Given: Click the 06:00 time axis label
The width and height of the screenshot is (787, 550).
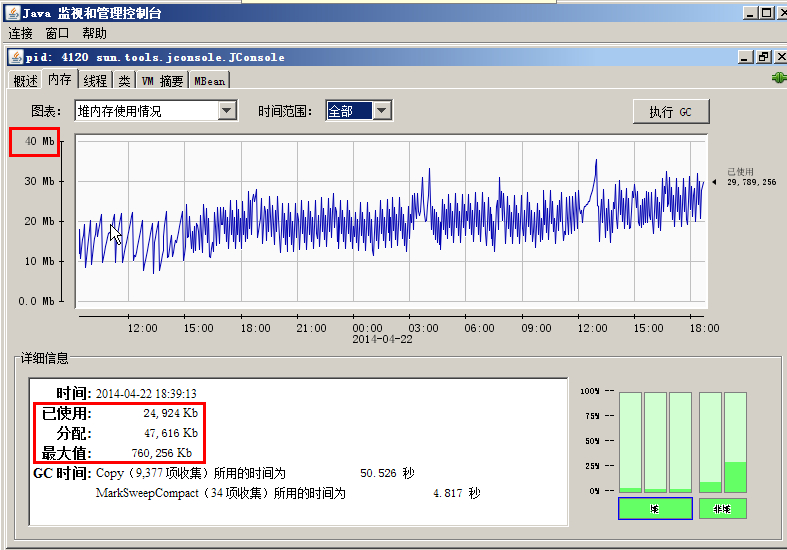Looking at the screenshot, I should click(x=479, y=328).
